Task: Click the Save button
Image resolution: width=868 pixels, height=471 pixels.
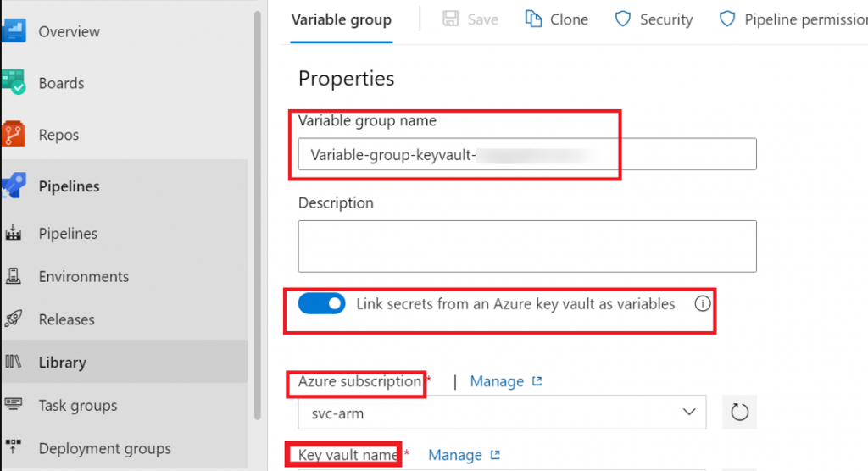Action: 470,19
